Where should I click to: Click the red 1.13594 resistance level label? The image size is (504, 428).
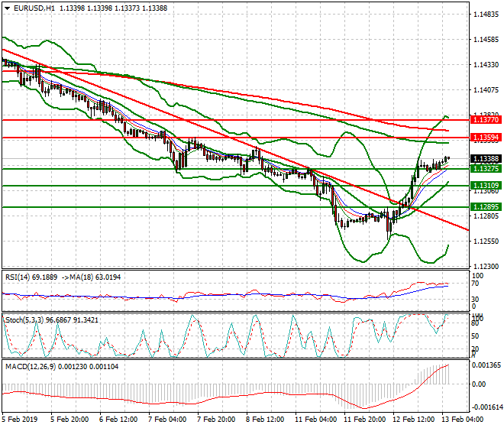(486, 138)
